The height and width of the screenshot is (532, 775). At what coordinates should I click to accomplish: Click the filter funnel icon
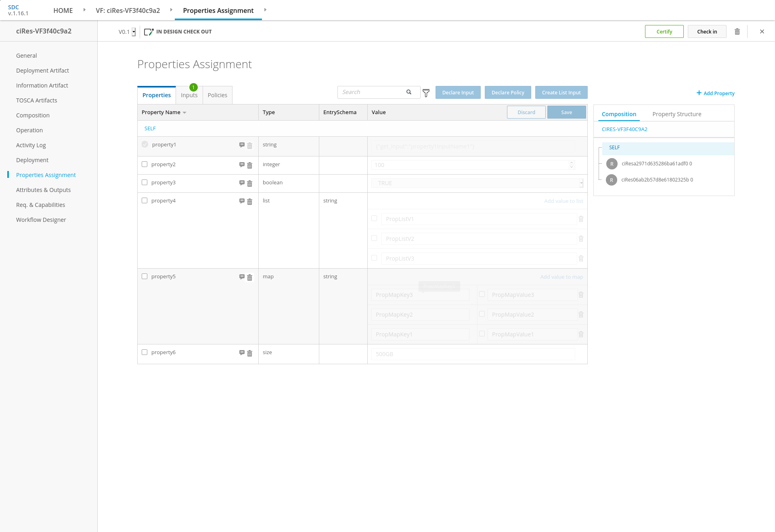pos(426,93)
